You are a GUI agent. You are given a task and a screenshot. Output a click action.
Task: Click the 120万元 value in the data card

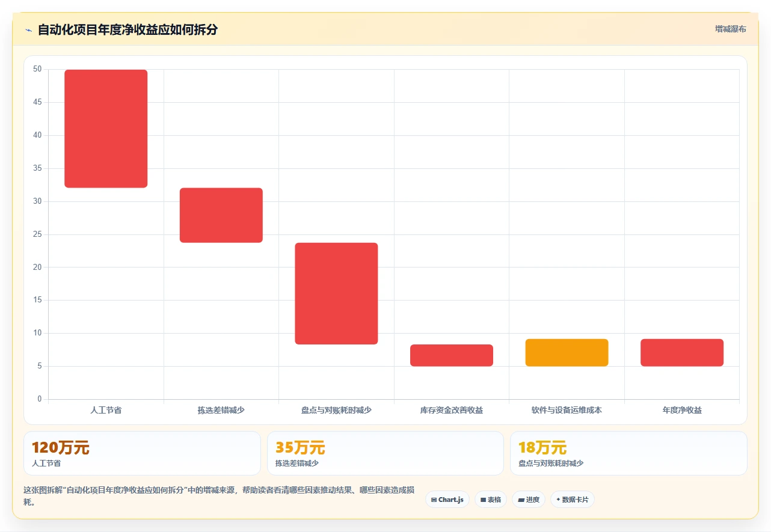click(60, 447)
